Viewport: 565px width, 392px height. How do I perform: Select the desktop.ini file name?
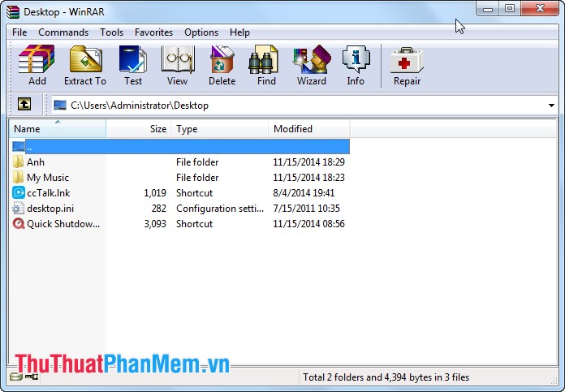tap(50, 209)
